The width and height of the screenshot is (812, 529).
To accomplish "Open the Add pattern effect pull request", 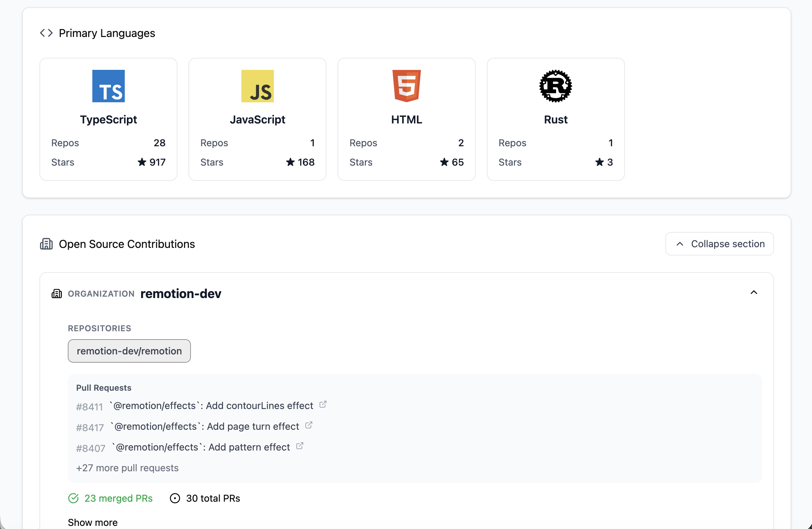I will 201,447.
